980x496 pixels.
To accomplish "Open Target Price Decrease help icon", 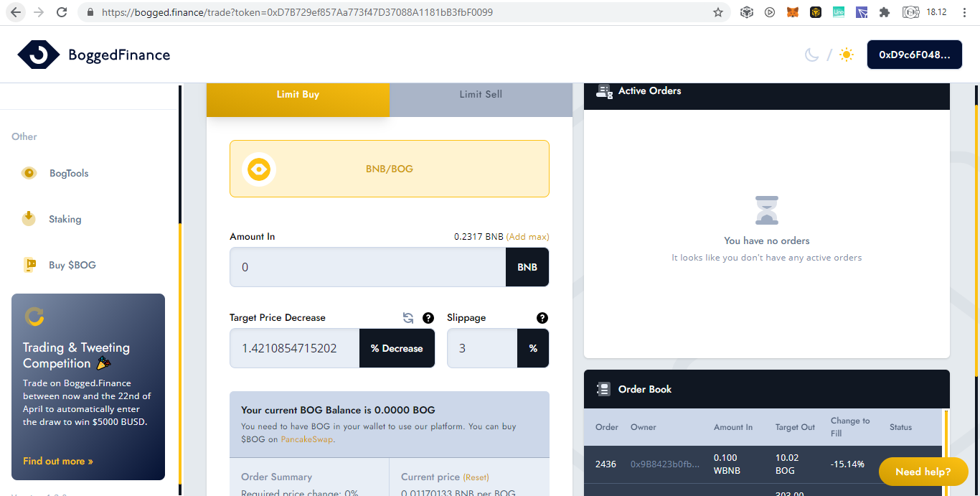I will [x=428, y=318].
